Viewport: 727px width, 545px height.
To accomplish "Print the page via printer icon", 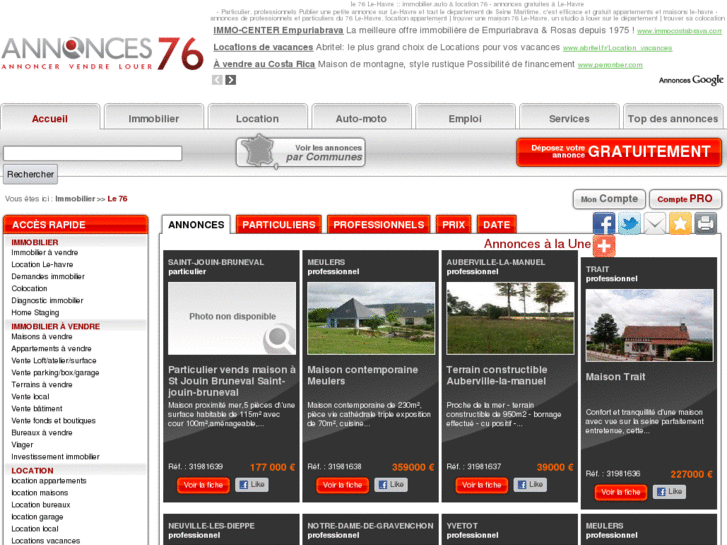I will tap(705, 224).
